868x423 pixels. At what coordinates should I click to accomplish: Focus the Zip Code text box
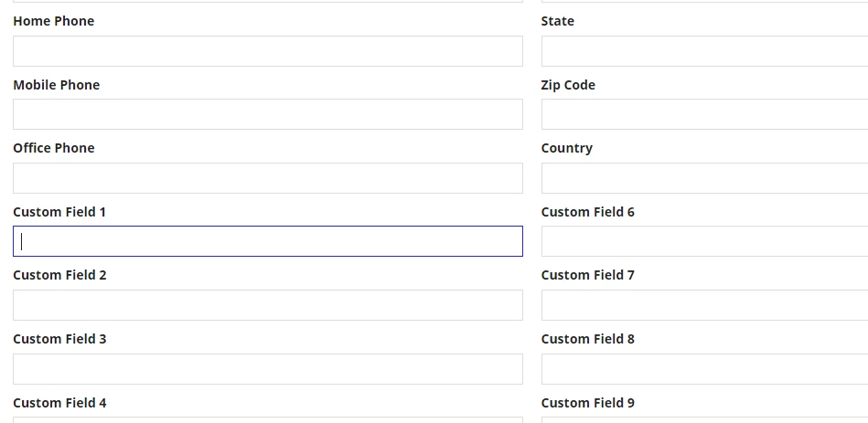[704, 114]
